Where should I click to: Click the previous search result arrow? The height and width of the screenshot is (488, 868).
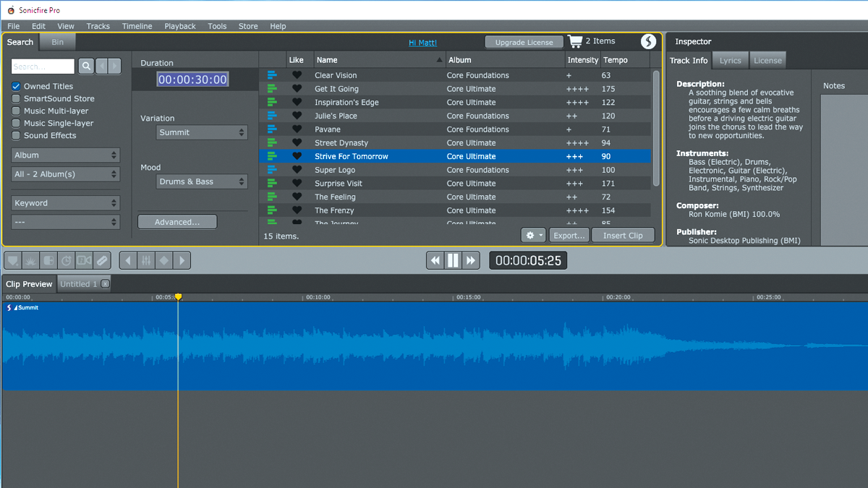[x=101, y=67]
